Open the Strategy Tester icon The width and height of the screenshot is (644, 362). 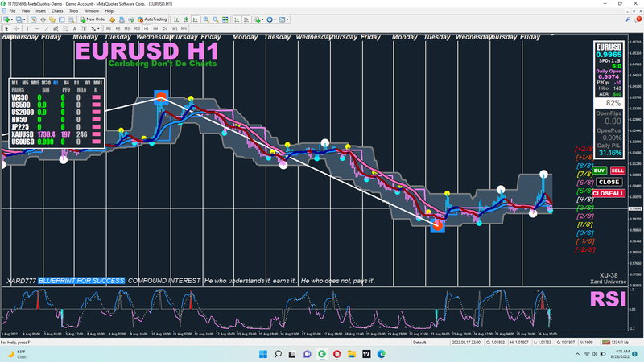71,19
